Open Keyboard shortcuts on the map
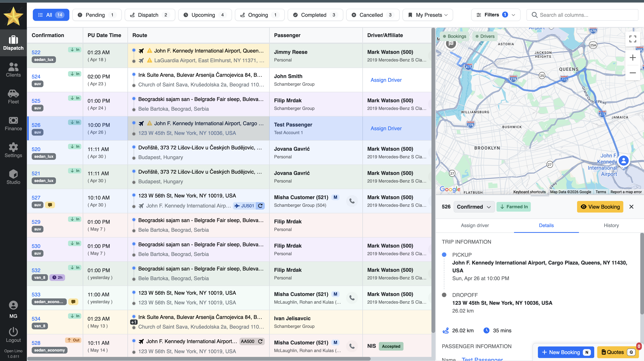 tap(529, 192)
